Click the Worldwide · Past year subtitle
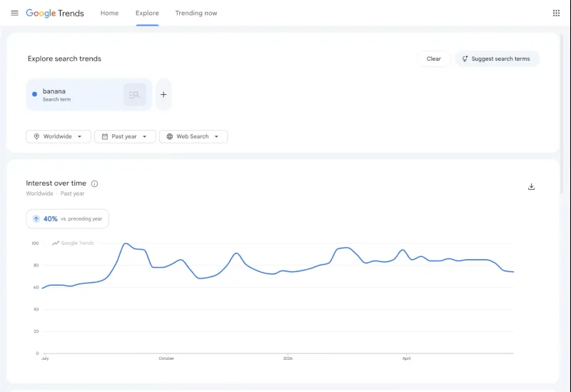Image resolution: width=571 pixels, height=392 pixels. coord(55,194)
